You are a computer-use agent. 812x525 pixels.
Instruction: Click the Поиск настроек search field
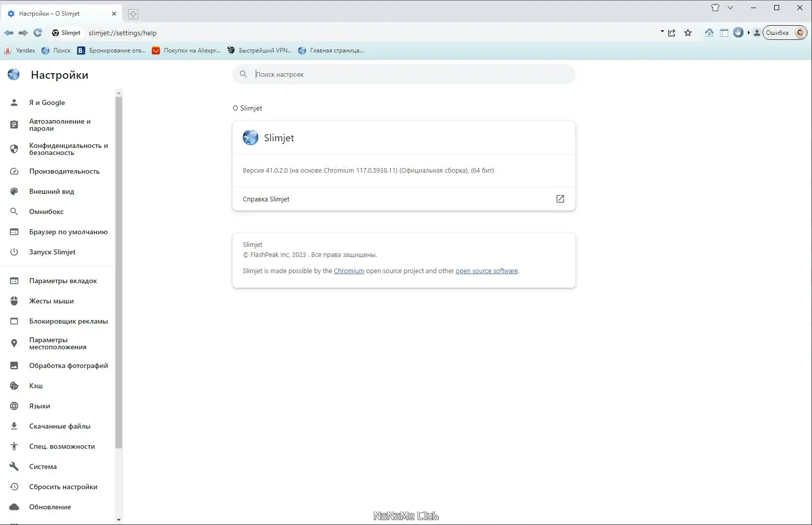pos(403,74)
